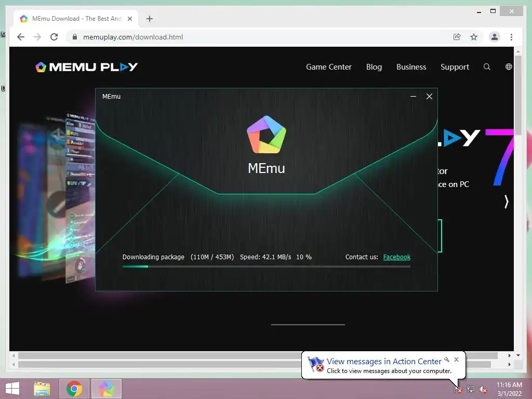The width and height of the screenshot is (532, 399).
Task: Open Game Center menu item
Action: [x=328, y=67]
